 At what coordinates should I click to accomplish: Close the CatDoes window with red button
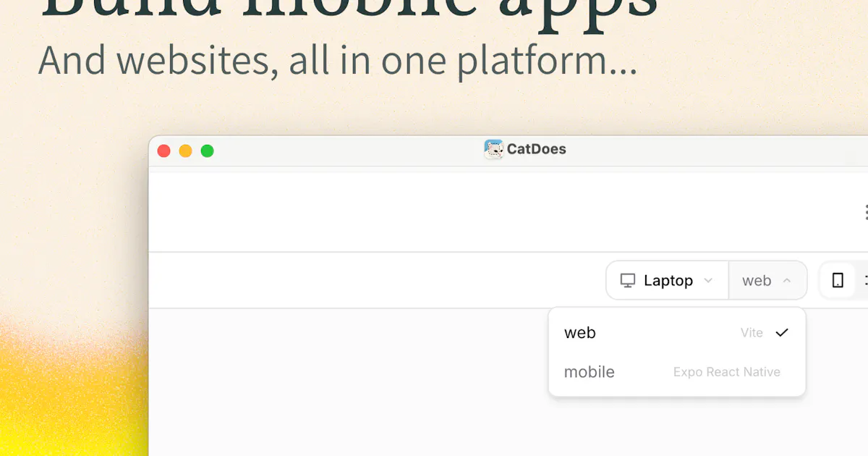[164, 151]
